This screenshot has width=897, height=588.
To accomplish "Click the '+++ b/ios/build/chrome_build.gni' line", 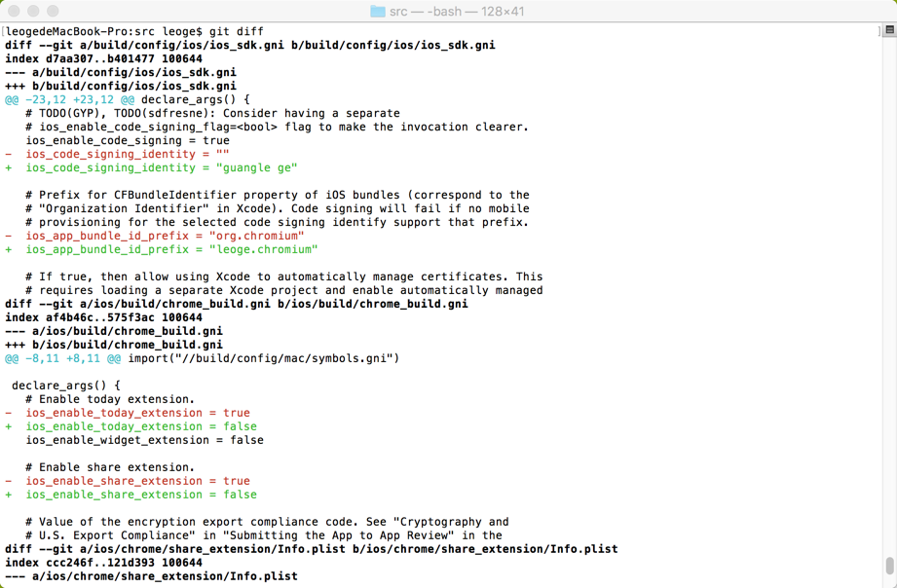I will (114, 345).
